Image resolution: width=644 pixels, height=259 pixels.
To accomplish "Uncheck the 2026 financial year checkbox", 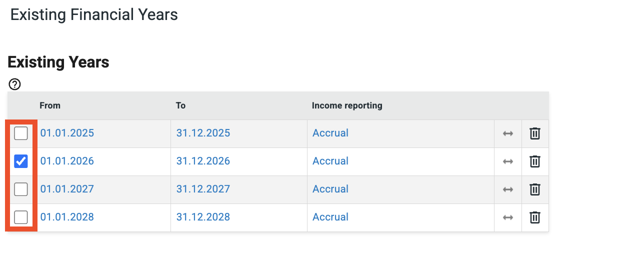I will 21,161.
